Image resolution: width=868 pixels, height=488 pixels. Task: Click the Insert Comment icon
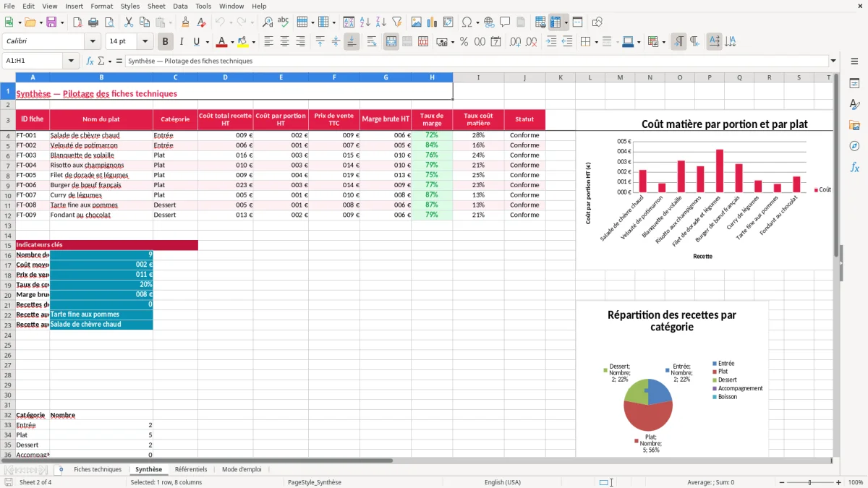pyautogui.click(x=505, y=22)
